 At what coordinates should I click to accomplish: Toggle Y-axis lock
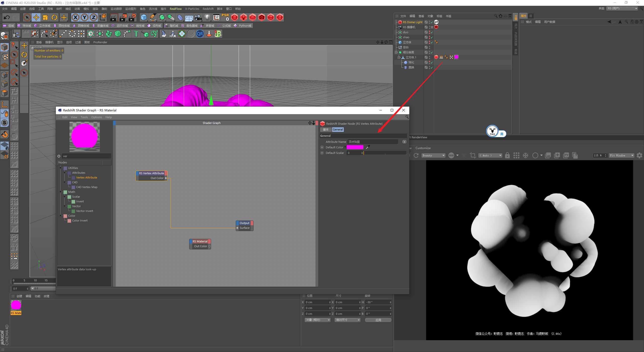coord(85,17)
